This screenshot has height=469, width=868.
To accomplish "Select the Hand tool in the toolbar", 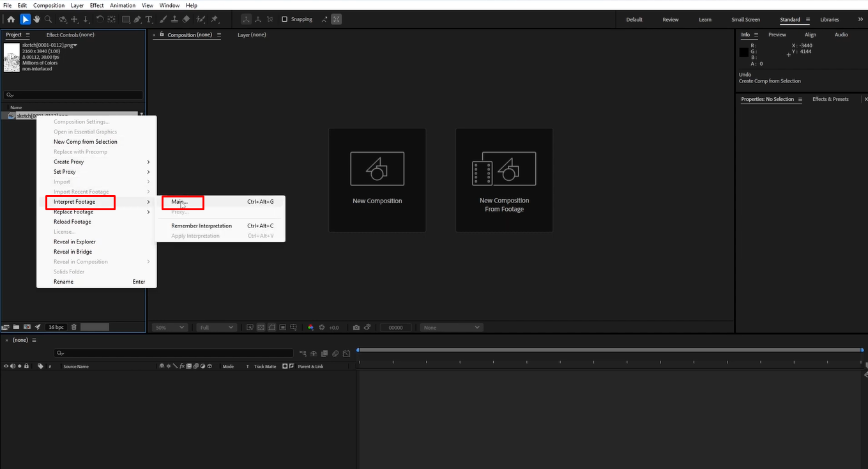I will (36, 19).
